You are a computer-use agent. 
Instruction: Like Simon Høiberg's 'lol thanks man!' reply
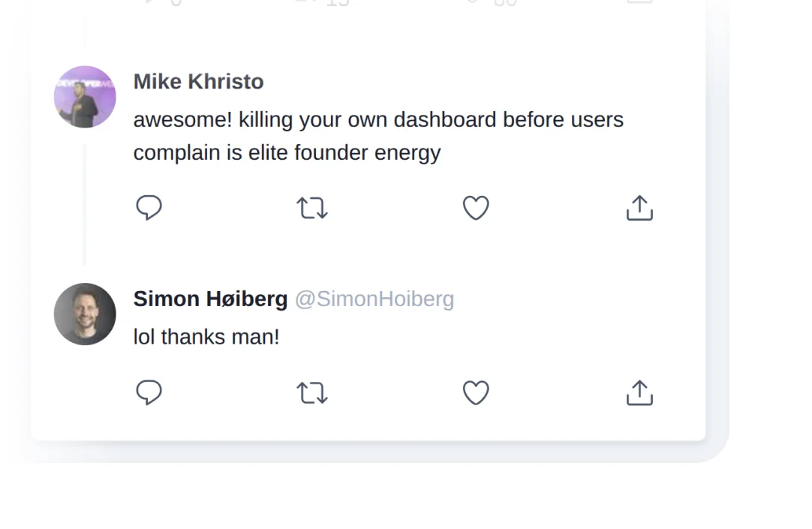[476, 392]
